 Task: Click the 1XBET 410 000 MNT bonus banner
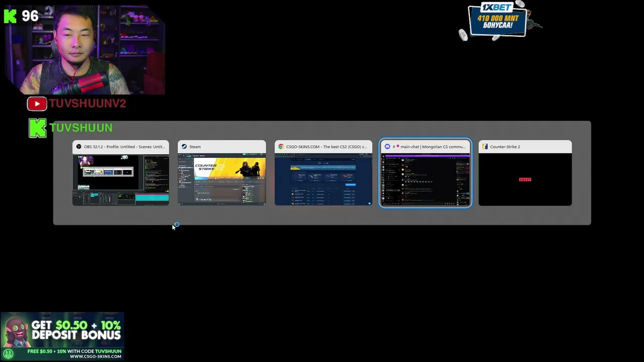498,21
